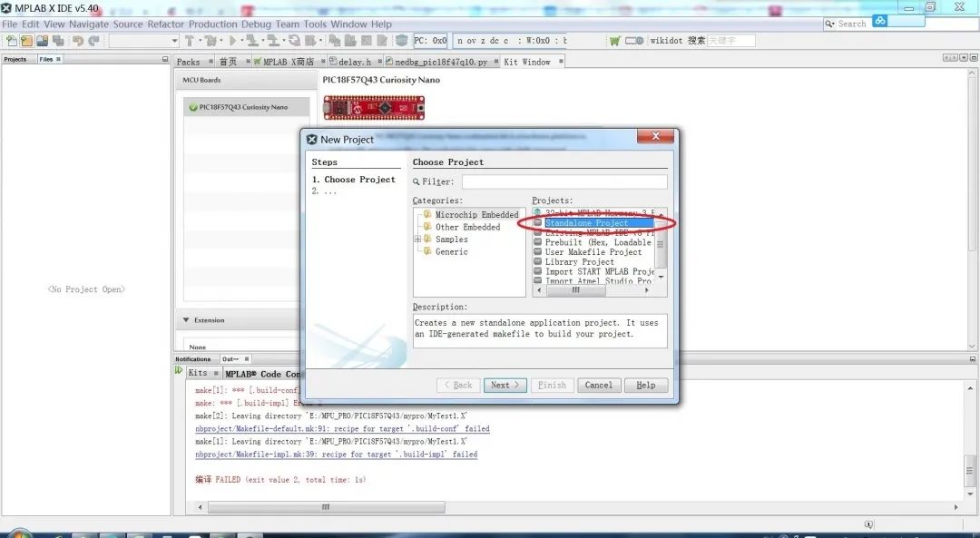Select PIC18F57Q43 Curiosity Nano board entry

[x=243, y=107]
